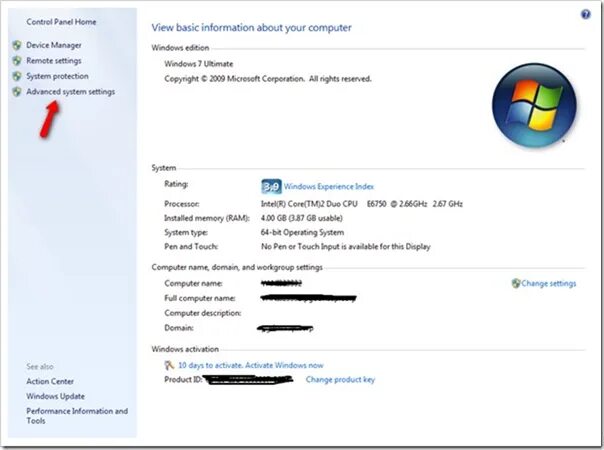
Task: Open System protection link
Action: [x=57, y=76]
